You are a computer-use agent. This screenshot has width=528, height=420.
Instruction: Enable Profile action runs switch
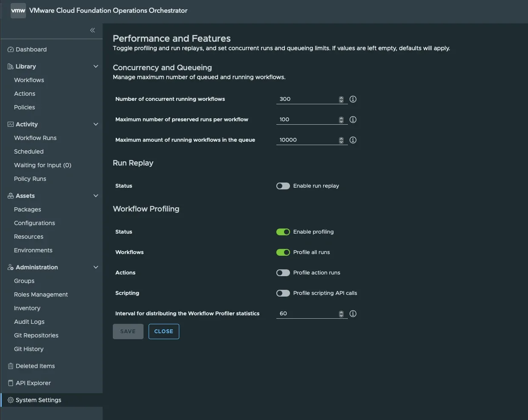[283, 273]
